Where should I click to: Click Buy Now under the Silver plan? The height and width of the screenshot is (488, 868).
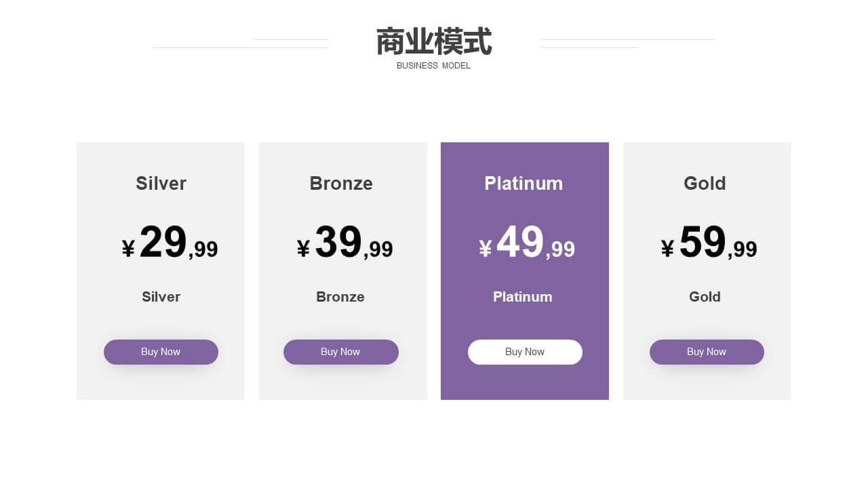pos(161,352)
